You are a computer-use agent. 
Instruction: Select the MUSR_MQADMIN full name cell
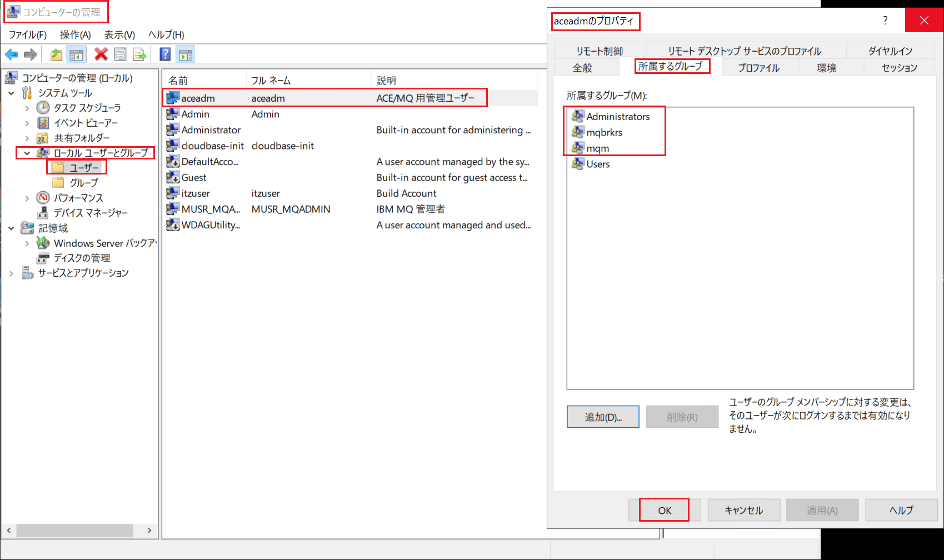tap(291, 209)
